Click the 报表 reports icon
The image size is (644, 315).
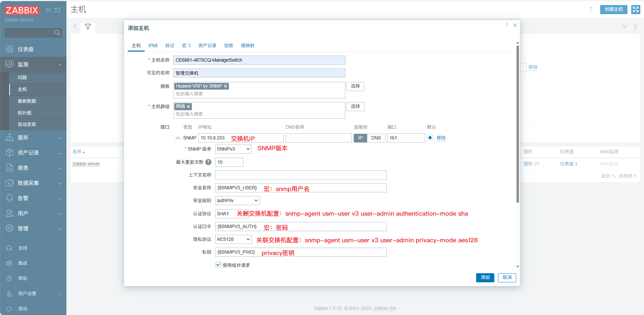coord(9,168)
